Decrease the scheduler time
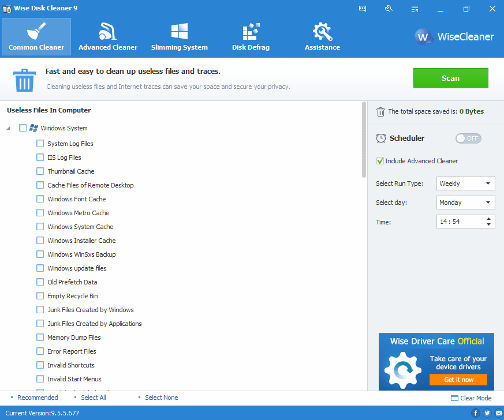504x420 pixels. tap(488, 224)
